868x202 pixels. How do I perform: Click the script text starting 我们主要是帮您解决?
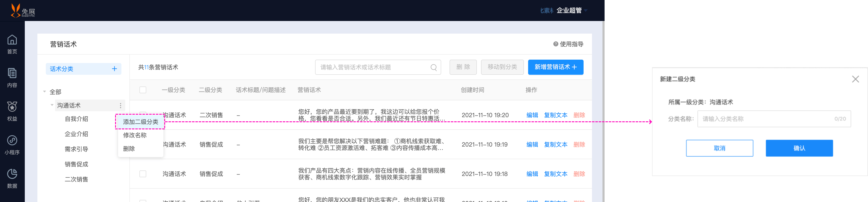point(372,144)
